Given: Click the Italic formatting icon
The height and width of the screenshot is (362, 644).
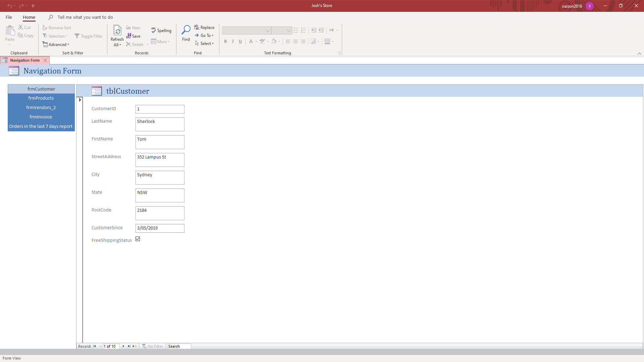Looking at the screenshot, I should tap(233, 41).
